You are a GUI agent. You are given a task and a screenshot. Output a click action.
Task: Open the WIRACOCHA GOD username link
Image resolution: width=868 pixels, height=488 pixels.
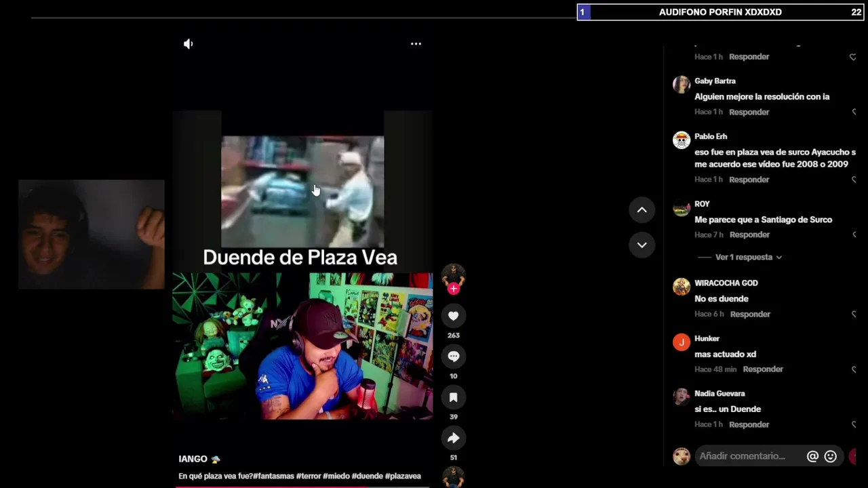pos(726,283)
